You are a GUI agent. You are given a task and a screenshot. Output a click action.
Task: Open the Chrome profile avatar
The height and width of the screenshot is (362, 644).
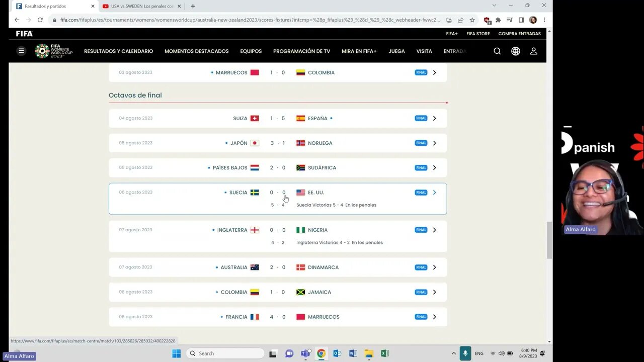[533, 20]
